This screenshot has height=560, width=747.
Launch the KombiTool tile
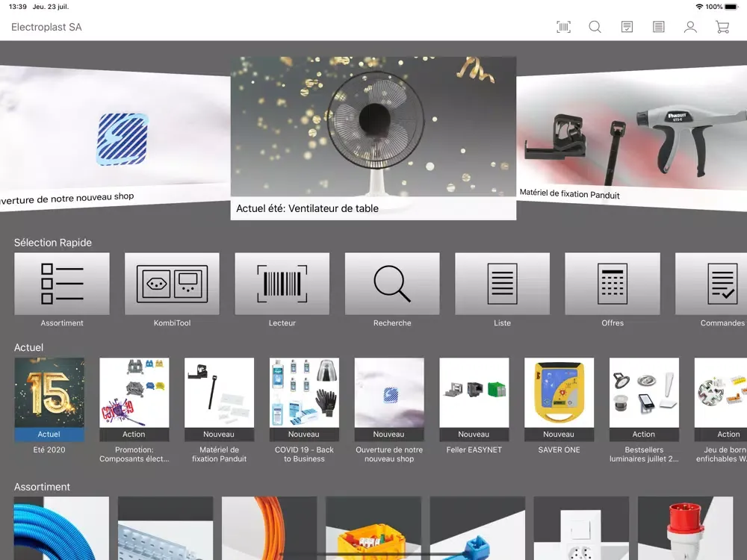point(172,284)
